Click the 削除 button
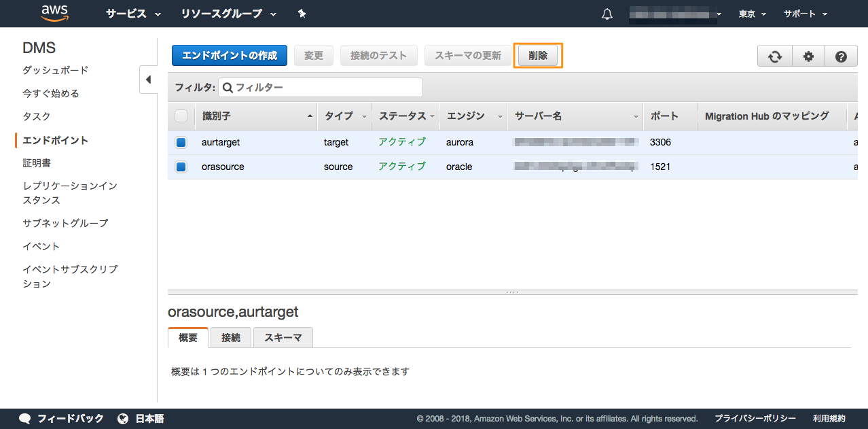 538,56
